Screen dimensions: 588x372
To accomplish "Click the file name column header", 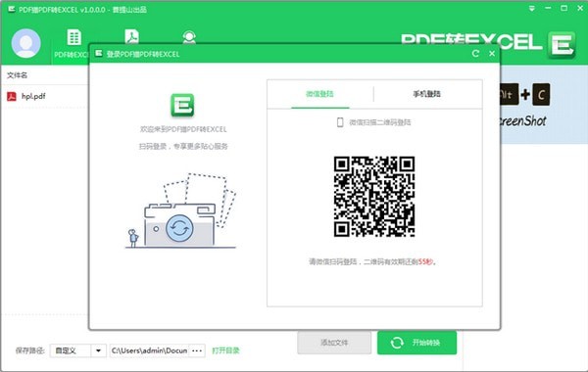I will 18,75.
